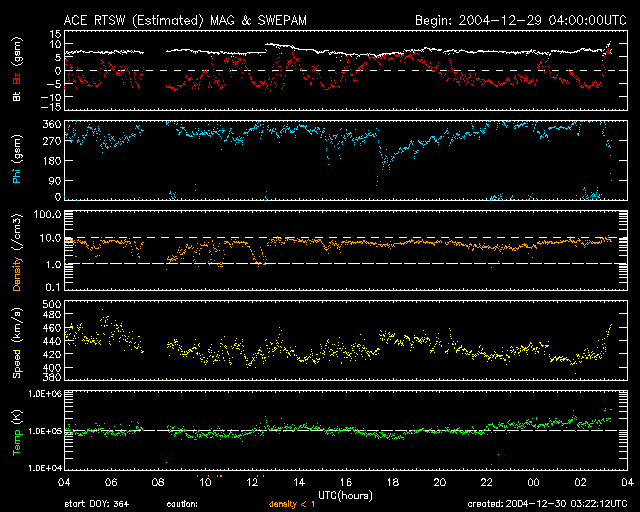Click the 00 hour tick on time axis
This screenshot has height=512, width=640.
pyautogui.click(x=533, y=481)
